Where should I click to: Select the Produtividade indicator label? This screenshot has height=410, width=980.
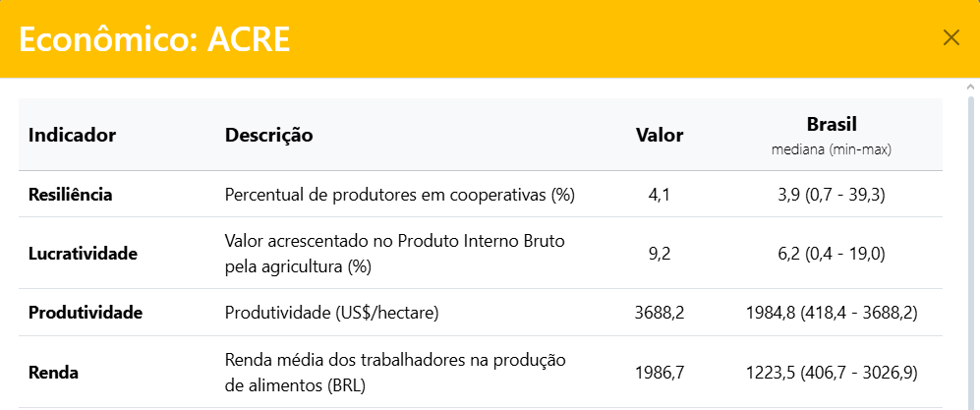click(86, 313)
